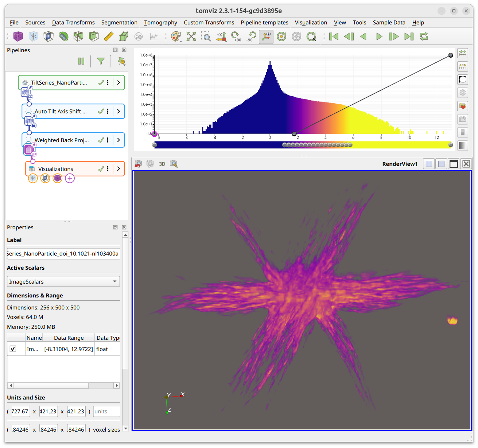This screenshot has height=448, width=478.
Task: Add a new visualization with the purple plus
Action: coord(70,178)
